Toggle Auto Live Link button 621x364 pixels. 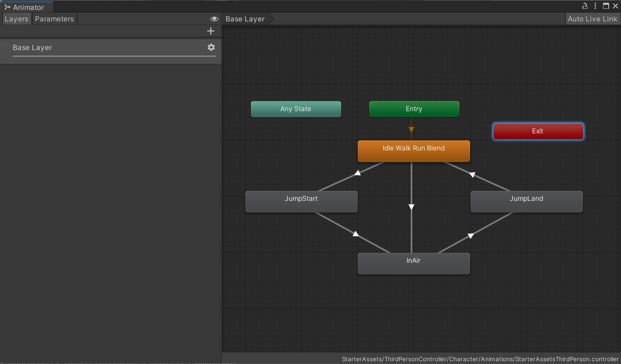tap(592, 19)
